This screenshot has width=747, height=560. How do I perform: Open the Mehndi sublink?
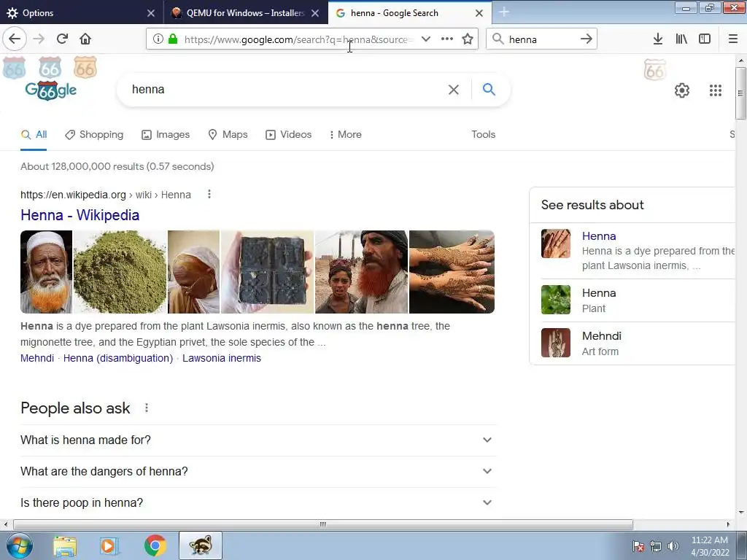click(37, 358)
